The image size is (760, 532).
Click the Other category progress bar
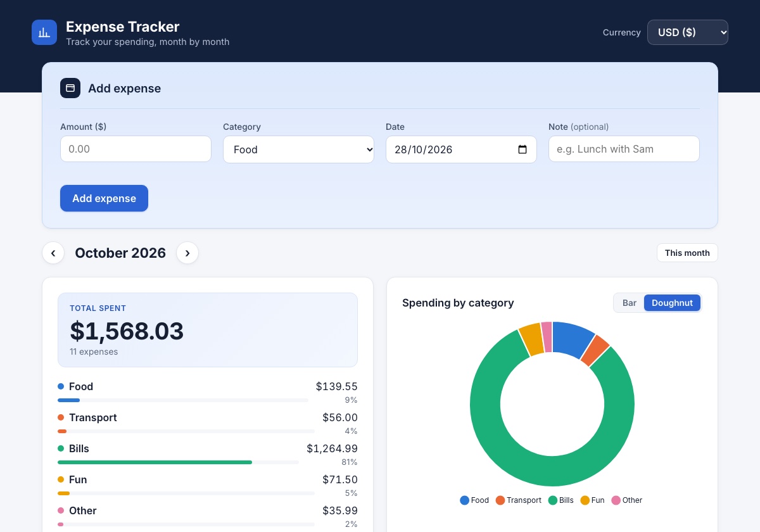pyautogui.click(x=186, y=524)
